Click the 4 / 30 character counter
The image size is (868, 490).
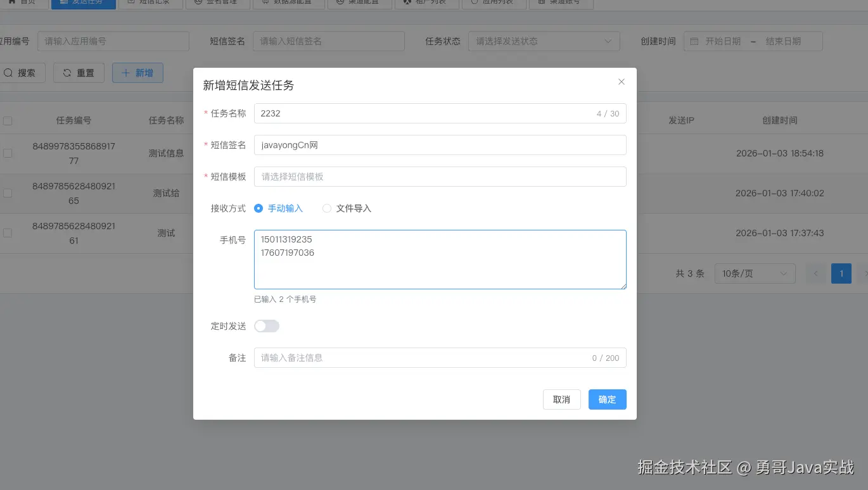click(x=608, y=114)
